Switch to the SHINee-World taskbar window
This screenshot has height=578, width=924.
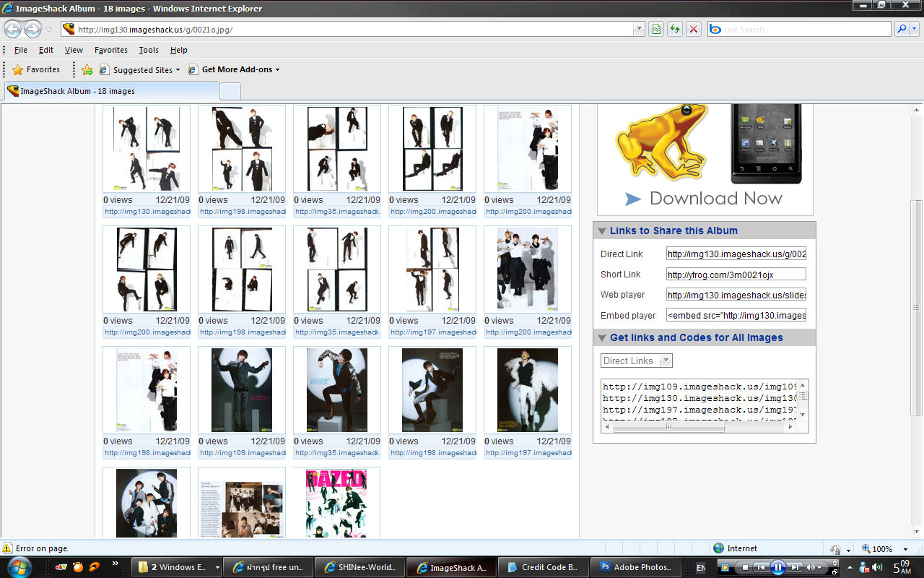coord(359,567)
